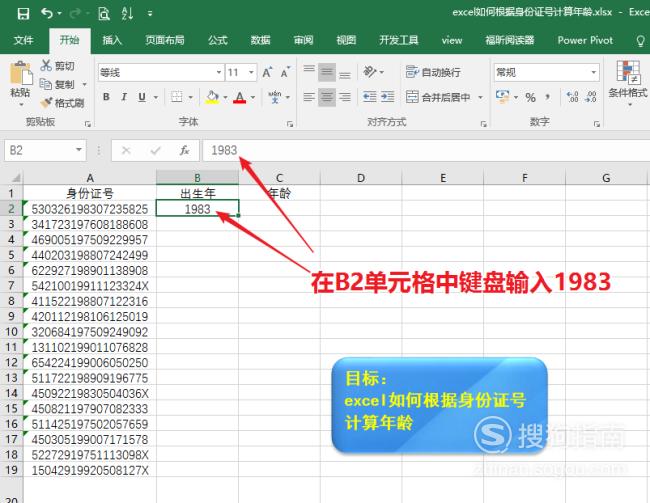Click the decrease indent icon
650x503 pixels.
pos(369,97)
